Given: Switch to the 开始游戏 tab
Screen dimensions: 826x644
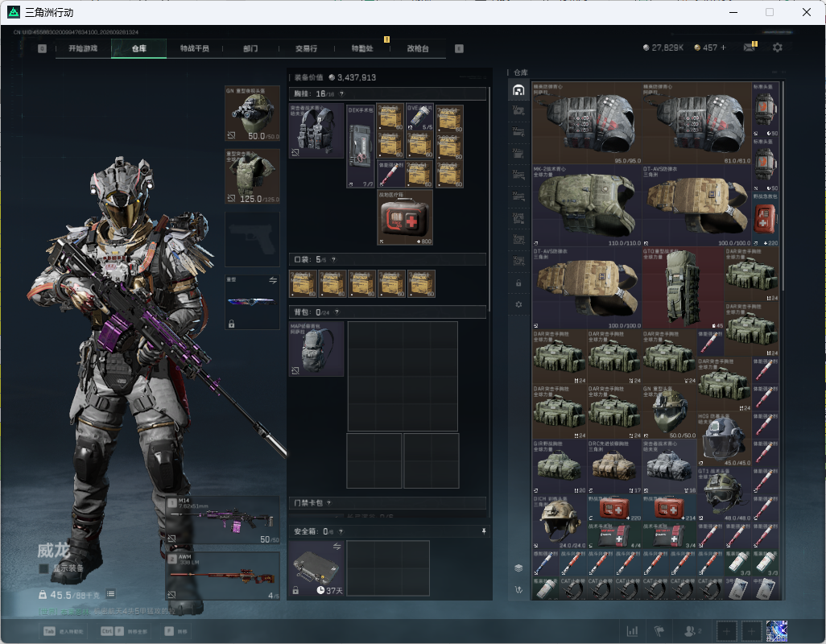Looking at the screenshot, I should 83,48.
